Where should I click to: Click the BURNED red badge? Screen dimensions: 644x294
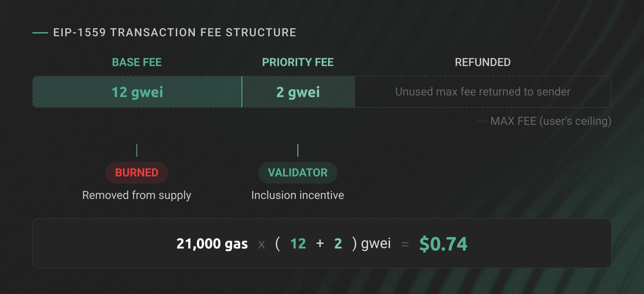tap(137, 173)
